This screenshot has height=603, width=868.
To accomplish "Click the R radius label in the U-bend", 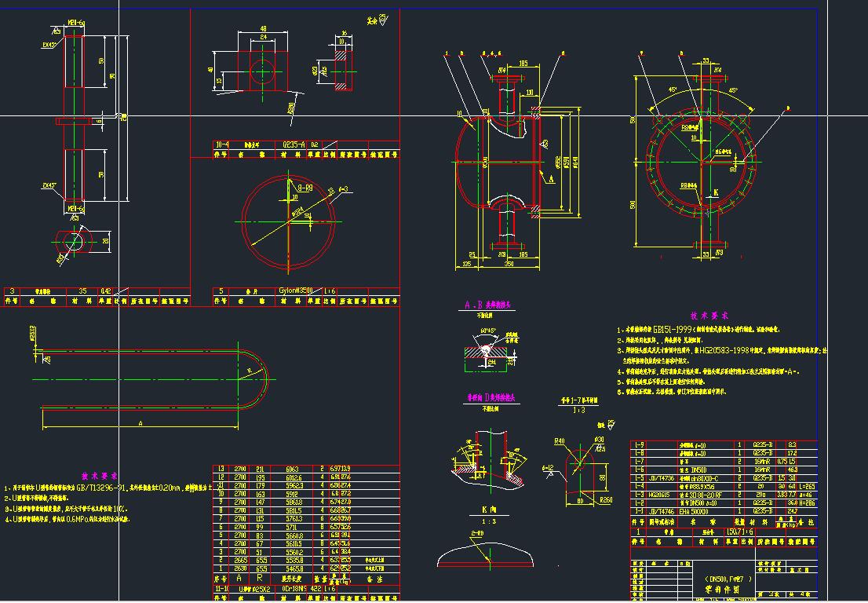I will click(x=249, y=370).
